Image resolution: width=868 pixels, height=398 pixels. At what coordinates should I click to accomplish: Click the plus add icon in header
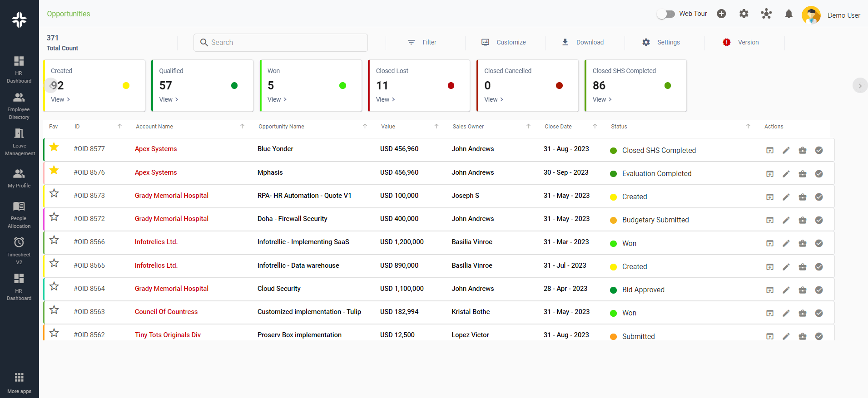coord(721,14)
